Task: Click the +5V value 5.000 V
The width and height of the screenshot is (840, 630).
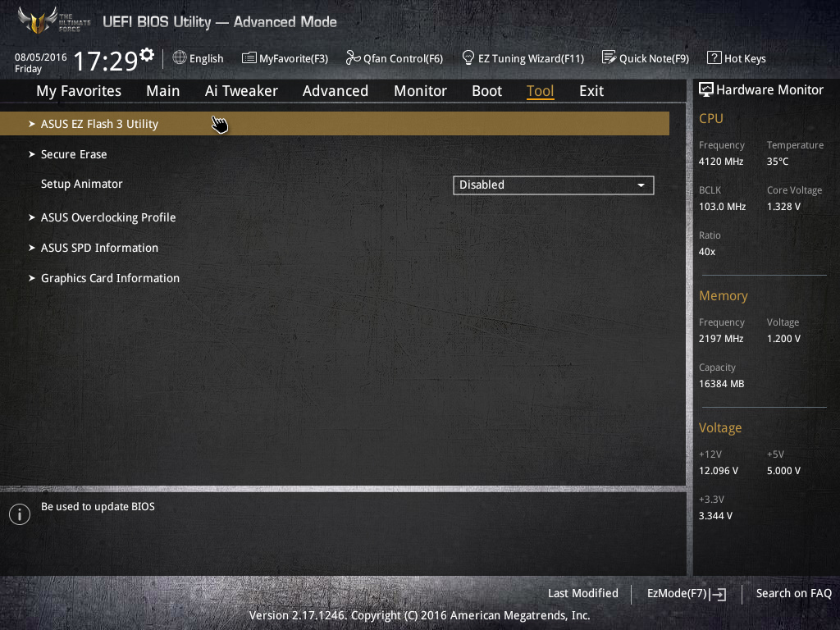Action: pos(783,471)
